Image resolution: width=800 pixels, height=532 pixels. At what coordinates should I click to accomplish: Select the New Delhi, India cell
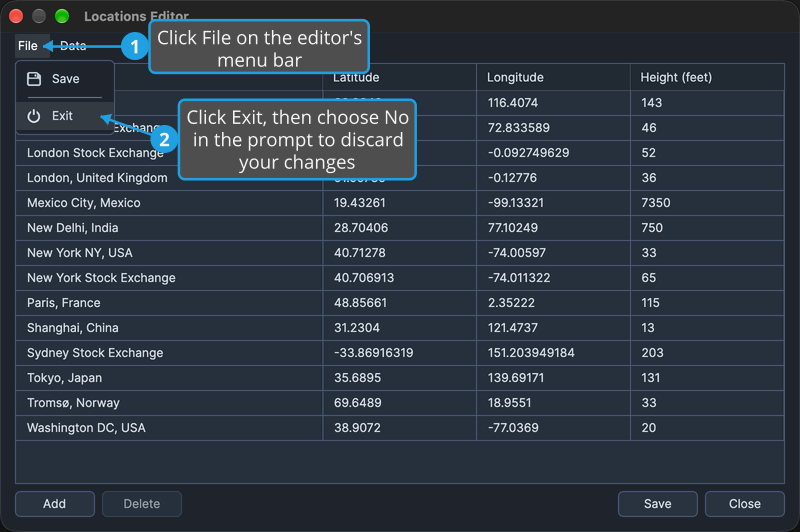pos(169,228)
